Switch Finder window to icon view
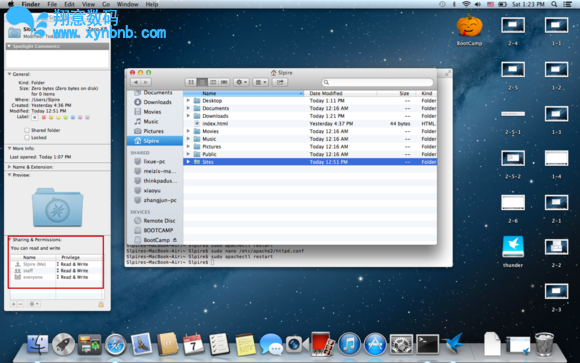Screen dimensions: 580x363 click(x=191, y=82)
